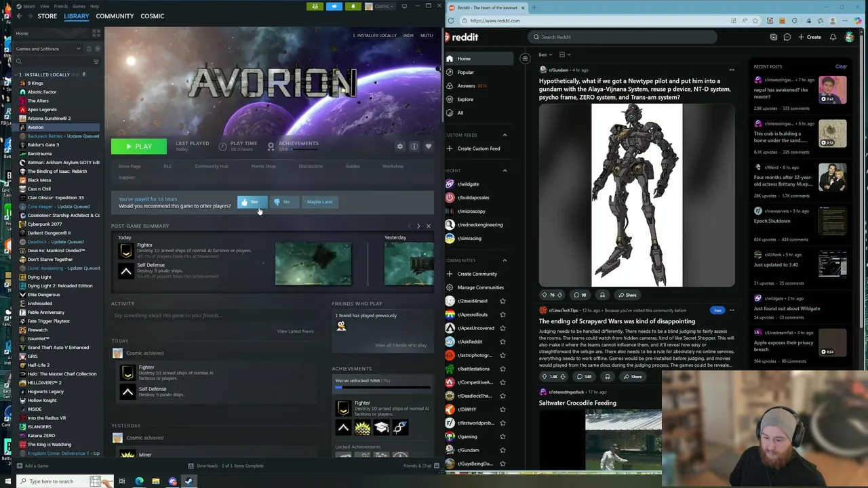Open the Reddit advertise icon
Screen dimensions: 868x488
point(774,37)
